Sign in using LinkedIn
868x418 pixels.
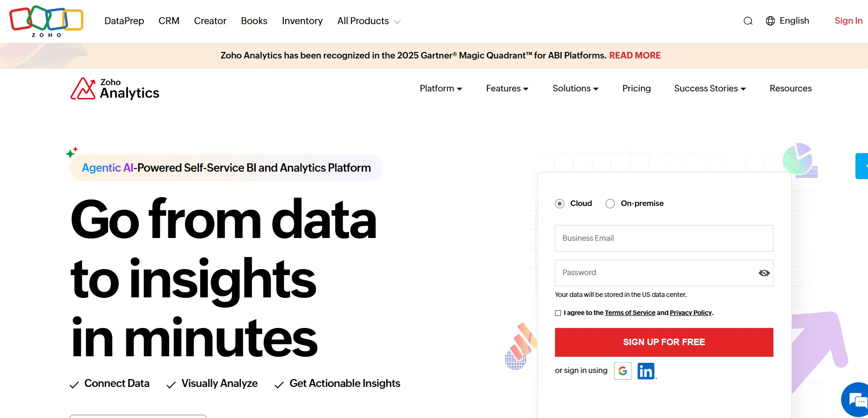tap(646, 371)
